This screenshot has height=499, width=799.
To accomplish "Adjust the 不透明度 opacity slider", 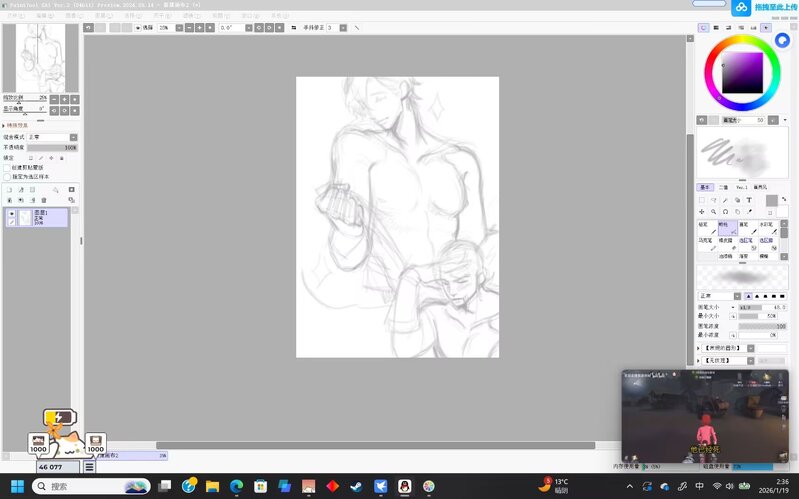I will click(x=52, y=147).
